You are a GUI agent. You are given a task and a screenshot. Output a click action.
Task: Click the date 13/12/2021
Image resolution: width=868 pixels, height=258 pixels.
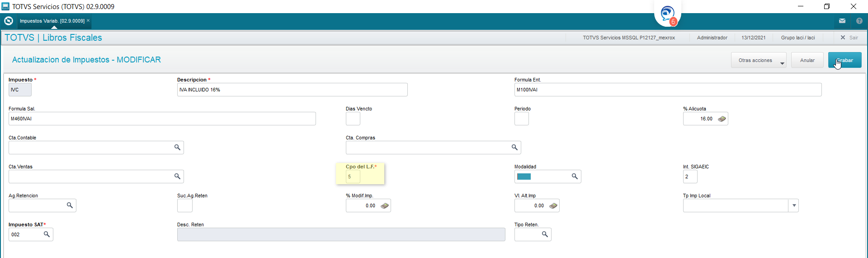click(754, 38)
